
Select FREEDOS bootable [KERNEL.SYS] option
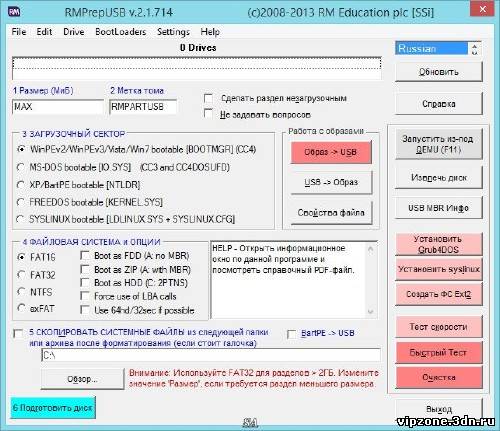pos(21,202)
